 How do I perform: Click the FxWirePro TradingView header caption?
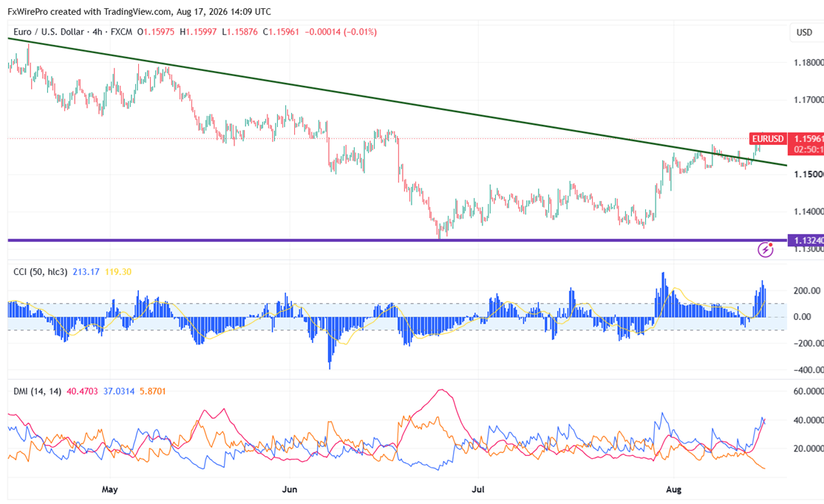click(x=139, y=12)
